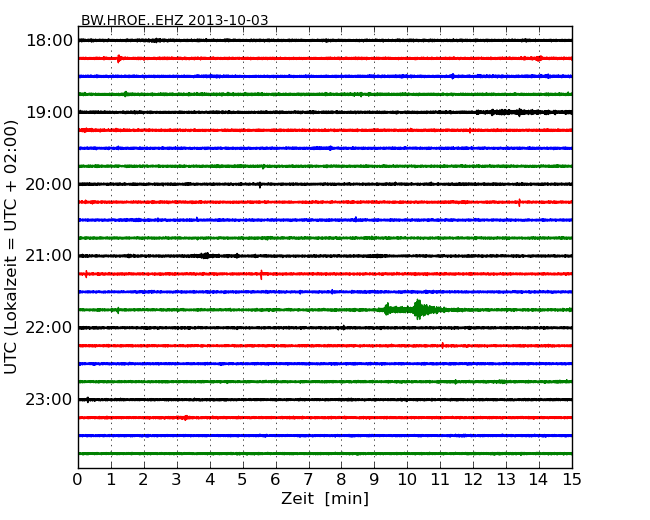Click the 20:00 time label

(49, 184)
